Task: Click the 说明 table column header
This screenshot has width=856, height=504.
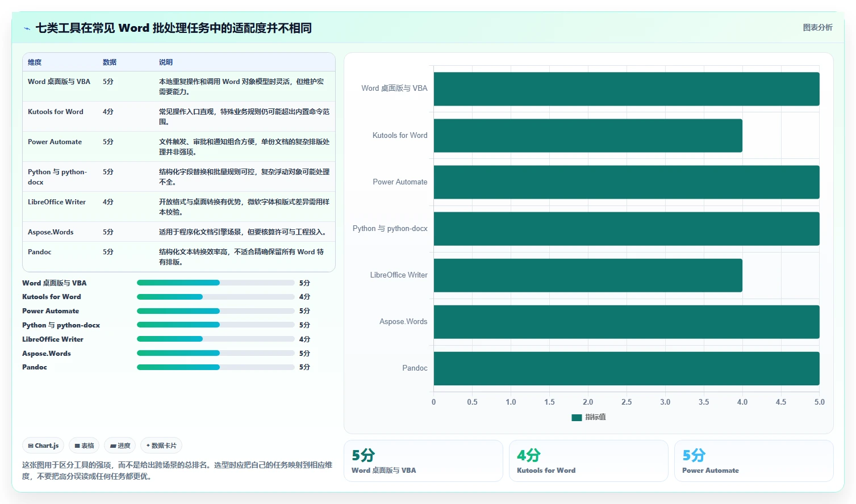Action: 166,62
